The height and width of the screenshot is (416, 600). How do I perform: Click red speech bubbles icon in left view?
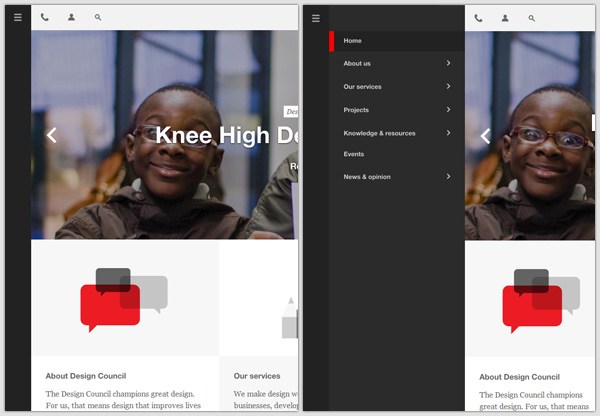pos(124,300)
